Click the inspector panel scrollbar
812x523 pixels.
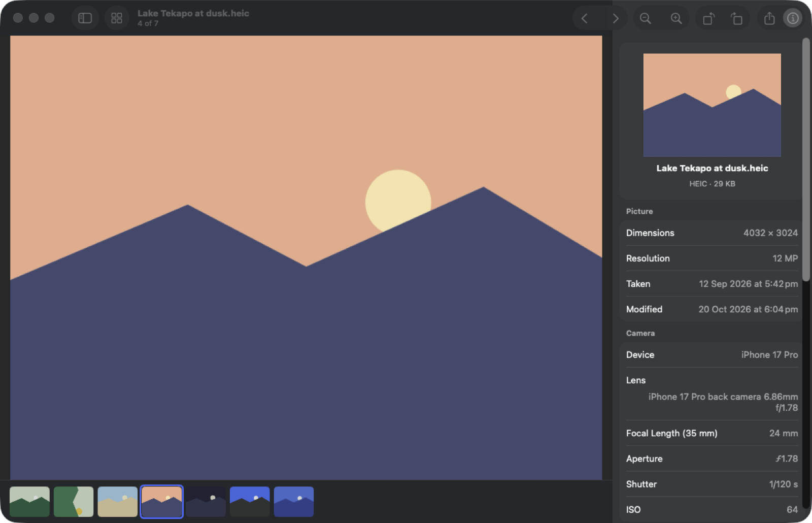tap(806, 160)
